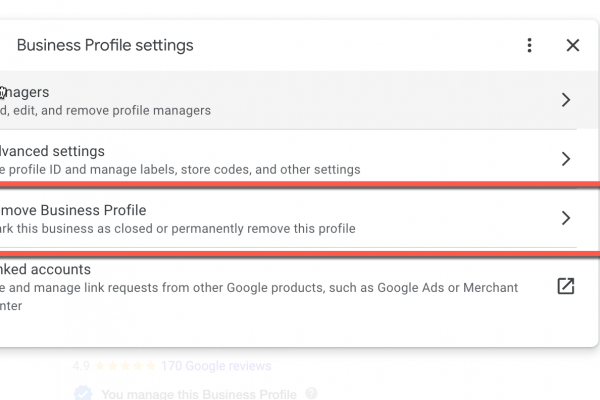Screen dimensions: 600x400
Task: Open Remove Business Profile via its chevron
Action: pos(566,218)
